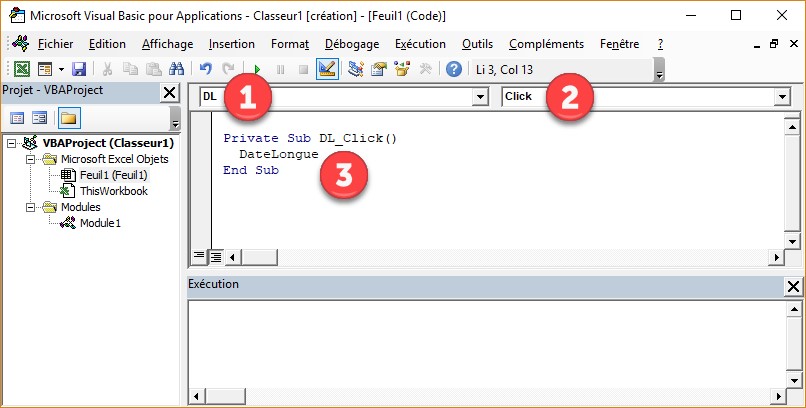Image resolution: width=806 pixels, height=408 pixels.
Task: Click the Copy icon in toolbar
Action: 130,69
